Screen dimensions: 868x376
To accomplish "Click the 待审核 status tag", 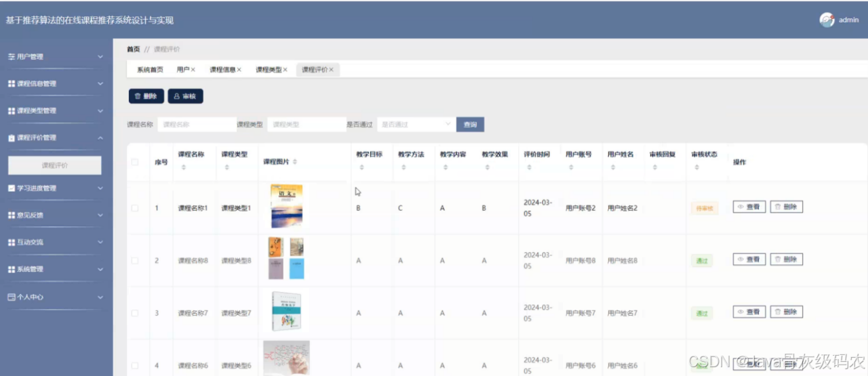I will 703,208.
